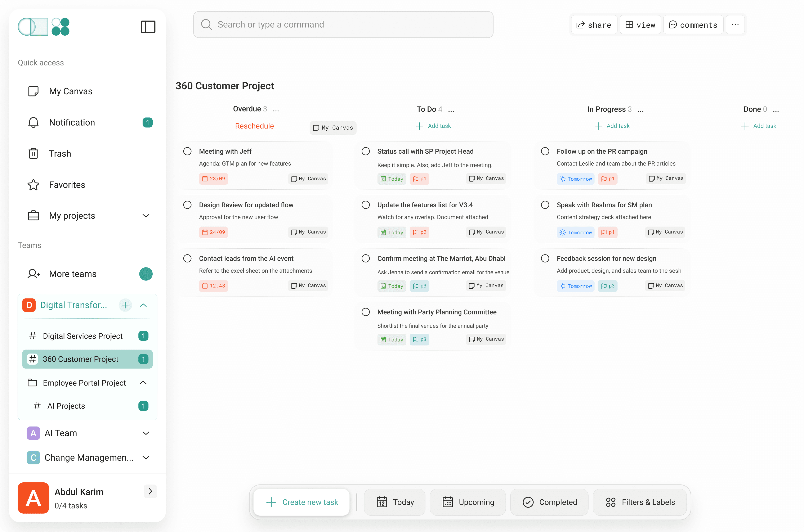The width and height of the screenshot is (804, 532).
Task: Complete the Feedback session for new design task
Action: (x=545, y=258)
